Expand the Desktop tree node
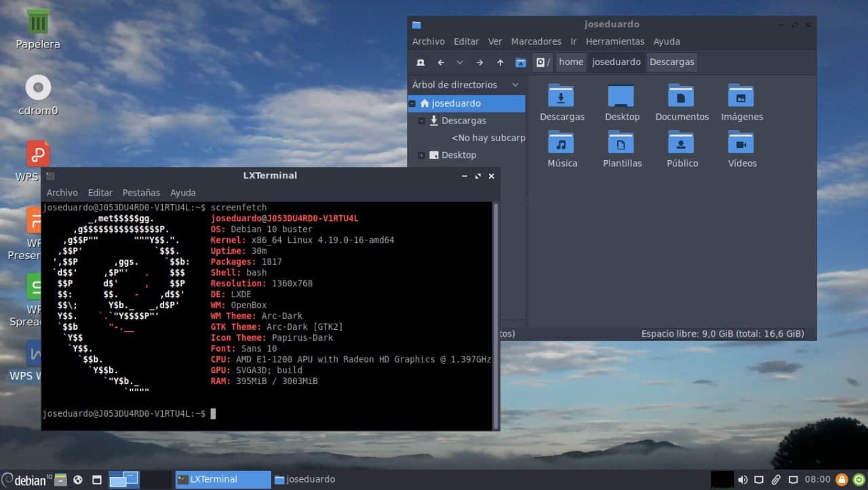Viewport: 868px width, 490px height. [421, 155]
